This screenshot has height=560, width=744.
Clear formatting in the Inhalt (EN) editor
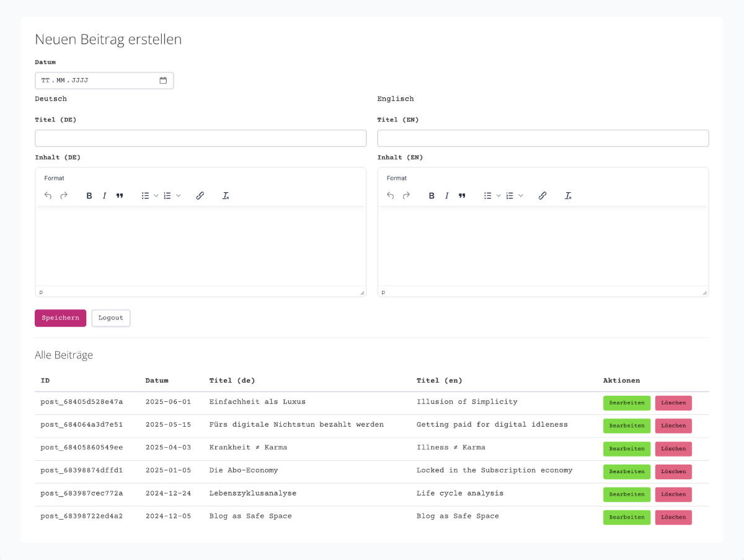569,195
